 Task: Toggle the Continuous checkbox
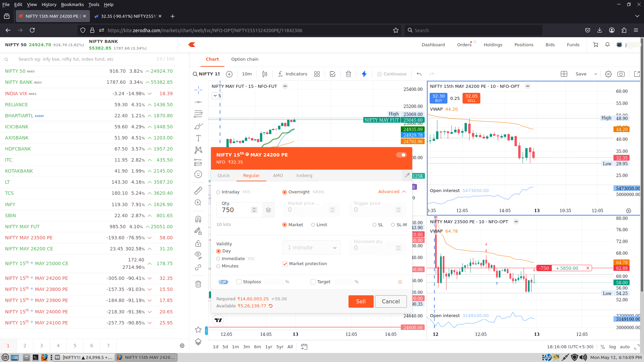[379, 74]
